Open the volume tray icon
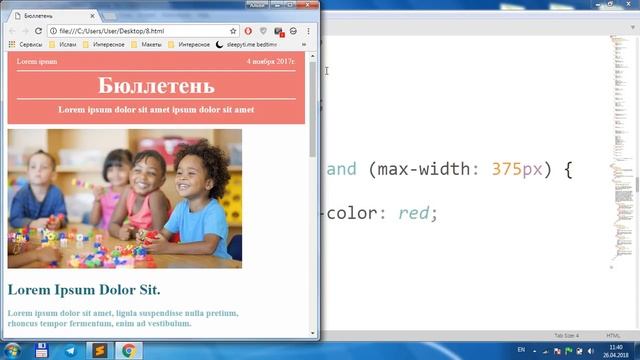 (591, 351)
